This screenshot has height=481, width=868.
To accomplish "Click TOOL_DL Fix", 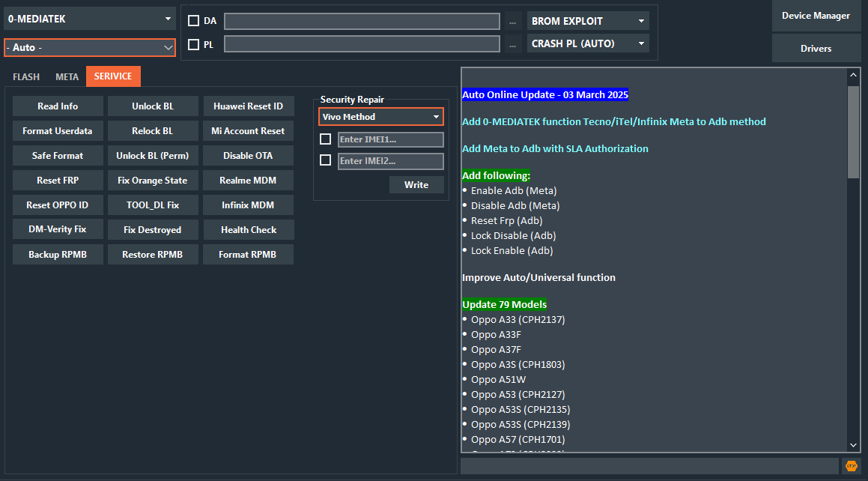I will click(x=153, y=205).
